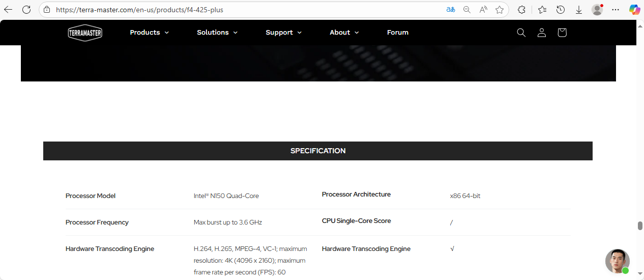
Task: Select the CPU Single-Core Score label
Action: [x=356, y=221]
